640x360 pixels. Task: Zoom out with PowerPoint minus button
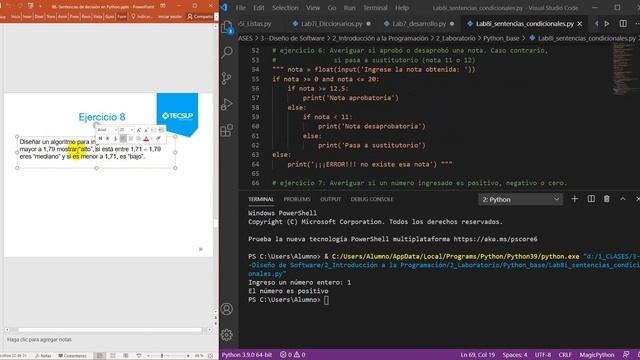click(x=149, y=356)
